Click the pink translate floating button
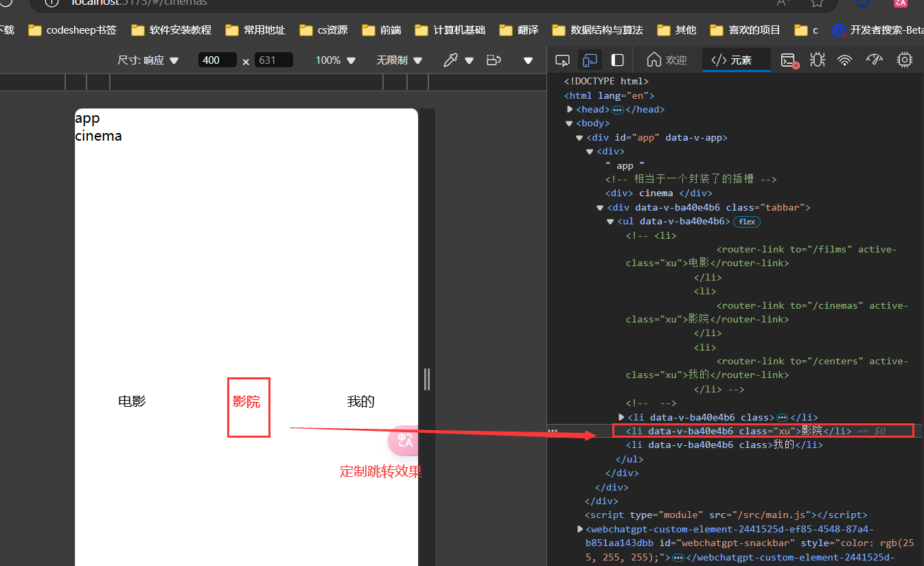Viewport: 924px width, 566px height. click(x=404, y=440)
